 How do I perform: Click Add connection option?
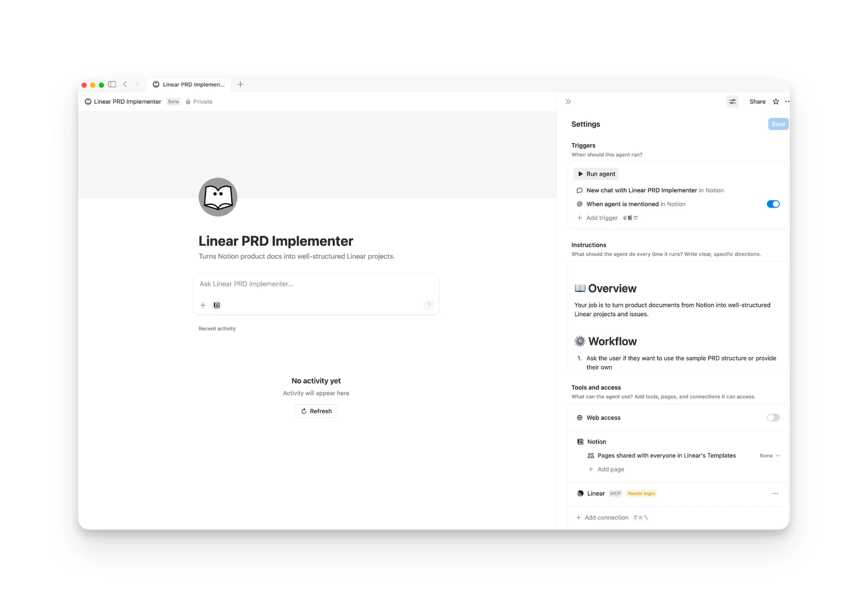606,518
